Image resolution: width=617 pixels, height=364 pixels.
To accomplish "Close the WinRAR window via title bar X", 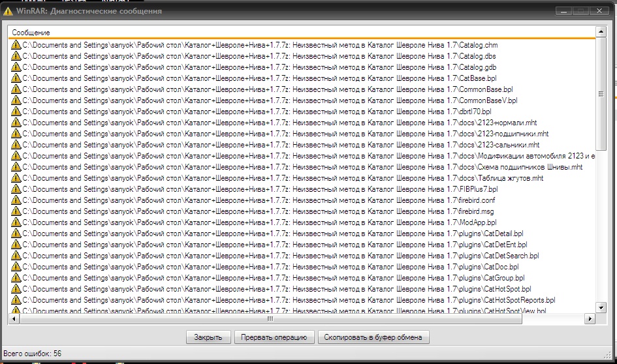I will tap(599, 11).
